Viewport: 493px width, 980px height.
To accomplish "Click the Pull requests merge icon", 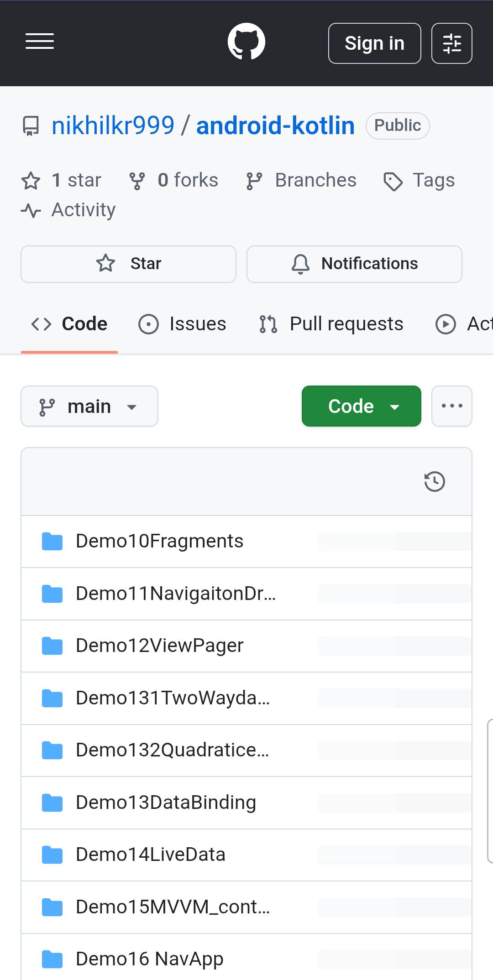I will point(268,324).
